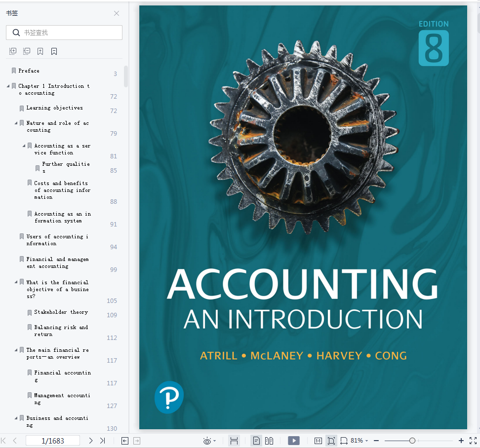Viewport: 480px width, 448px height.
Task: Start slideshow playback
Action: tap(293, 441)
